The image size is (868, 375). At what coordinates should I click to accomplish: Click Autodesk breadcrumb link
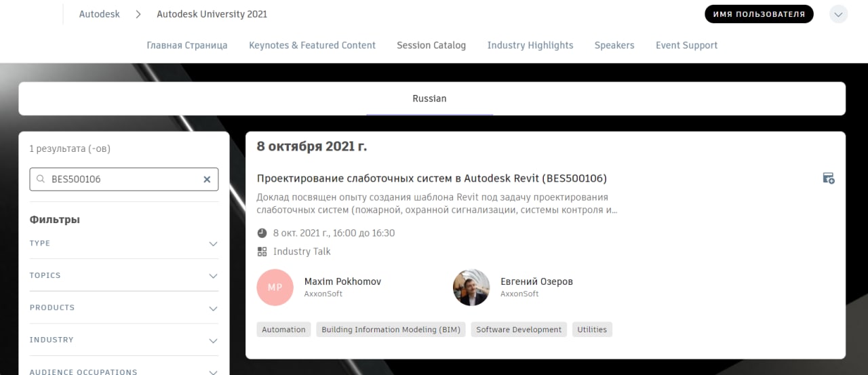point(100,14)
